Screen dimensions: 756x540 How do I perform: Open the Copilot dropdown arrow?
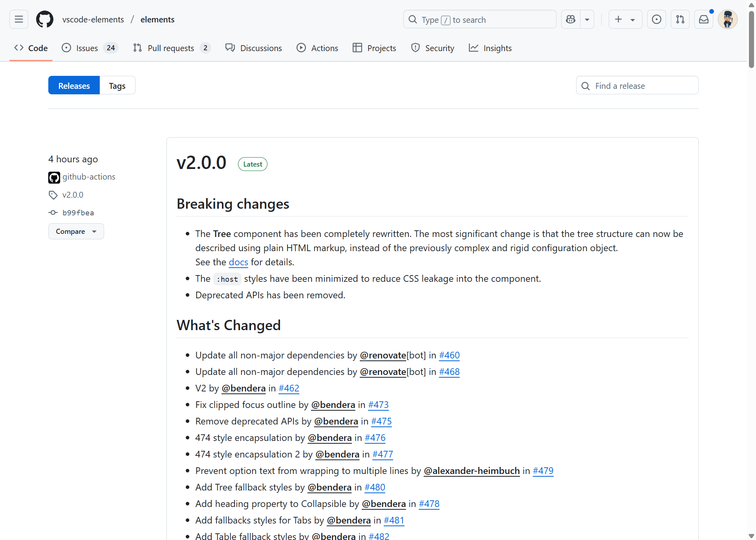tap(587, 19)
